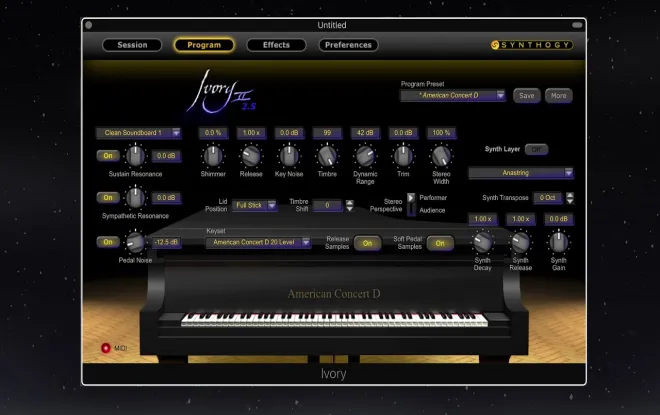660x415 pixels.
Task: Click the Release 1.00 x value field
Action: click(251, 133)
